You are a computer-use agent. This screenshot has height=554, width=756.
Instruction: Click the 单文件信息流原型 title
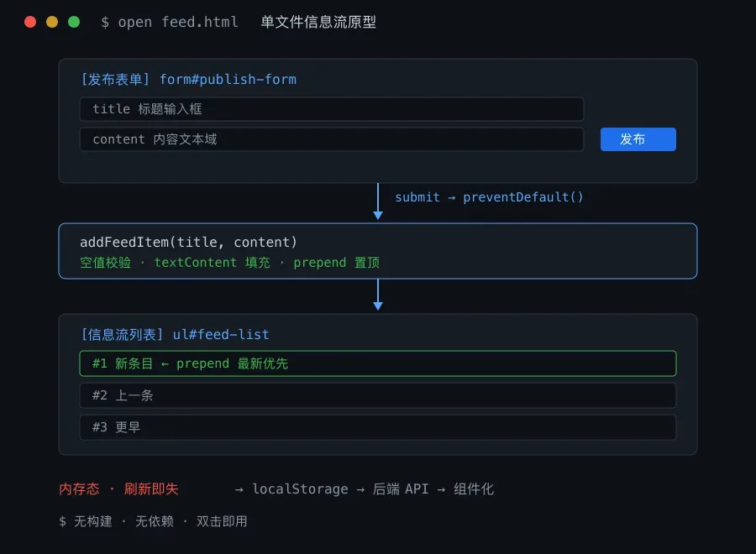(318, 22)
